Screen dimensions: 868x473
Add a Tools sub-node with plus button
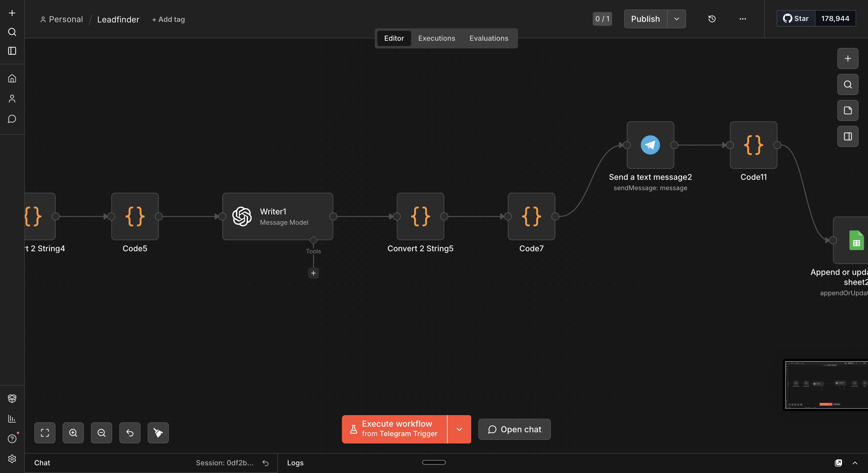[313, 273]
